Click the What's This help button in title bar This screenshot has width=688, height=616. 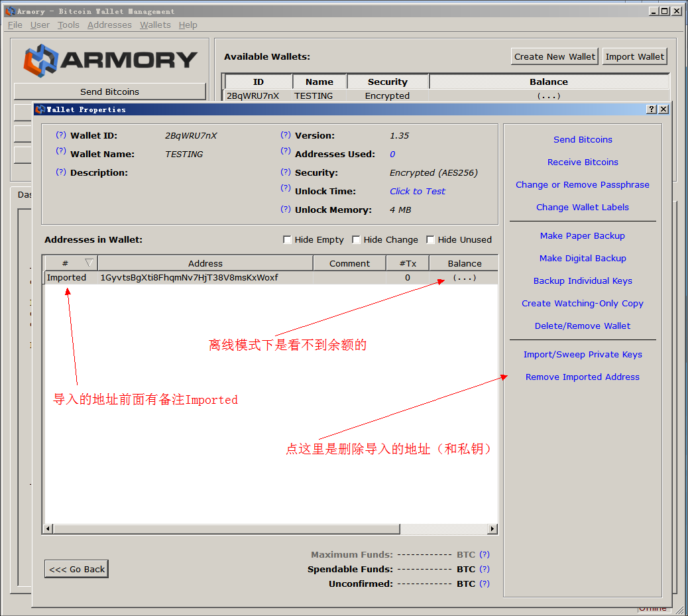(652, 109)
